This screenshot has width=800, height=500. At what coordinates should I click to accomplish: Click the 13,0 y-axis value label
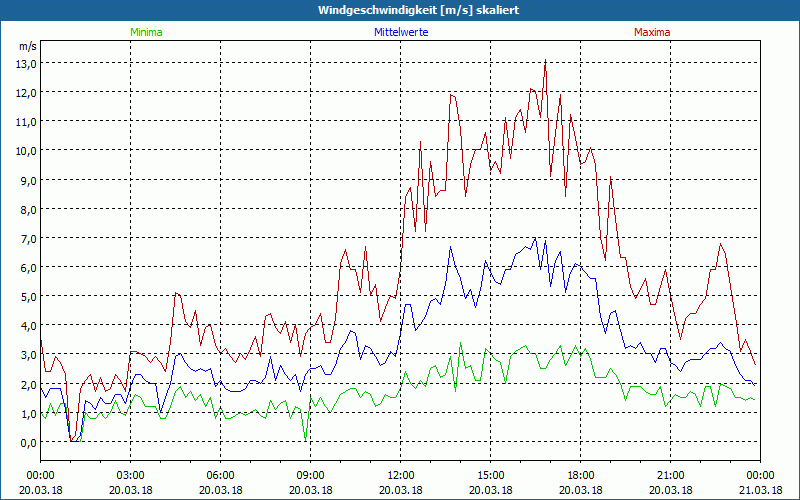[24, 63]
